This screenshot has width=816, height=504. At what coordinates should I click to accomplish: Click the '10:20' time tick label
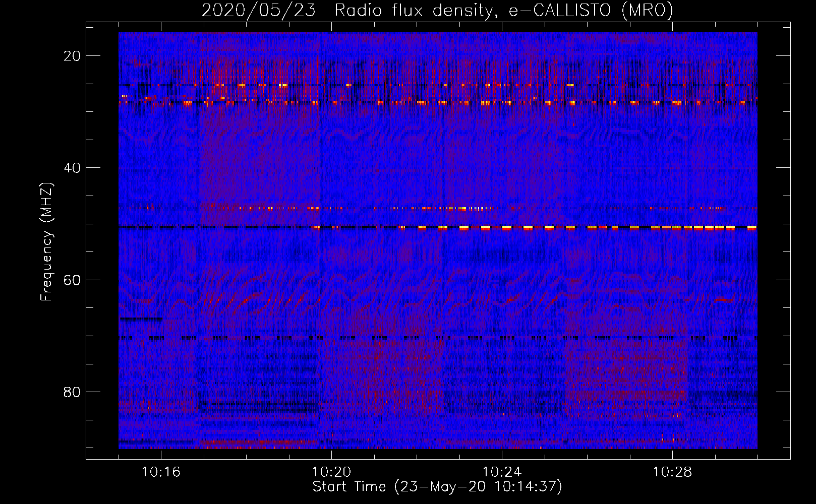(x=331, y=472)
